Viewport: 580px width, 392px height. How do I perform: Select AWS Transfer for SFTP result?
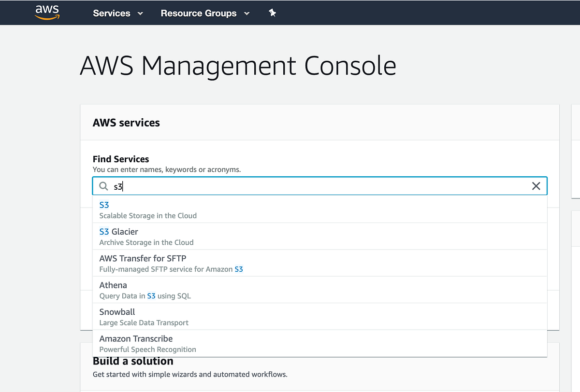(x=143, y=258)
